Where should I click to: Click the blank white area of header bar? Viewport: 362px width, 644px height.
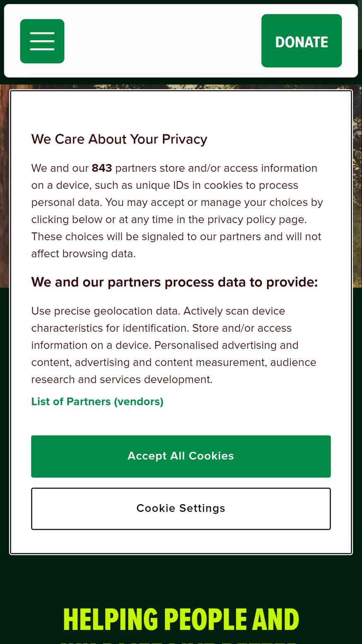point(163,41)
